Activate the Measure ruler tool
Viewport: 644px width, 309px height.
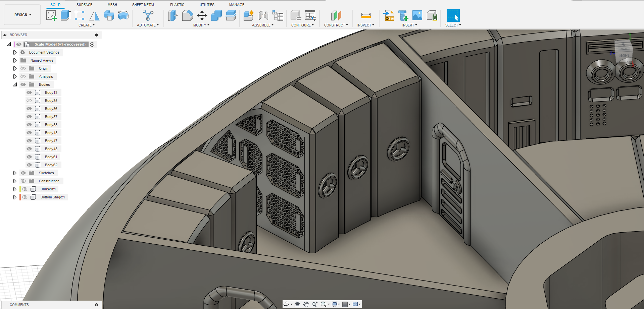366,15
